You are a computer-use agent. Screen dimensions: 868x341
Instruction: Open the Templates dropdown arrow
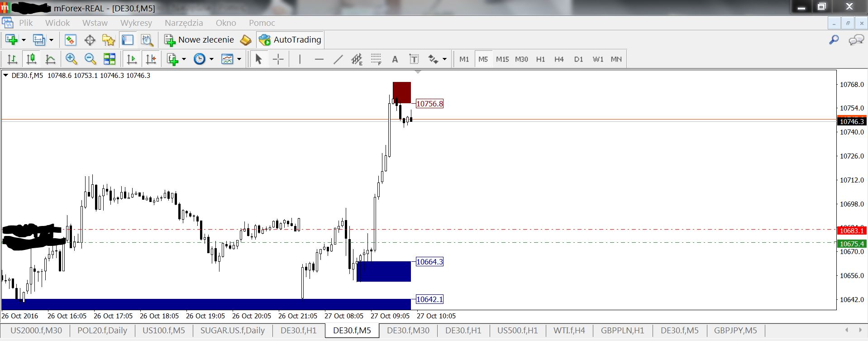239,59
